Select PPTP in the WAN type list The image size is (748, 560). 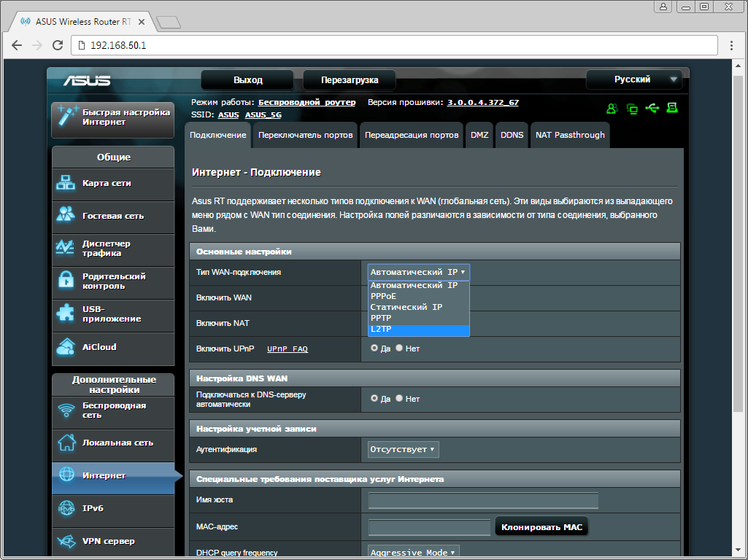click(418, 318)
